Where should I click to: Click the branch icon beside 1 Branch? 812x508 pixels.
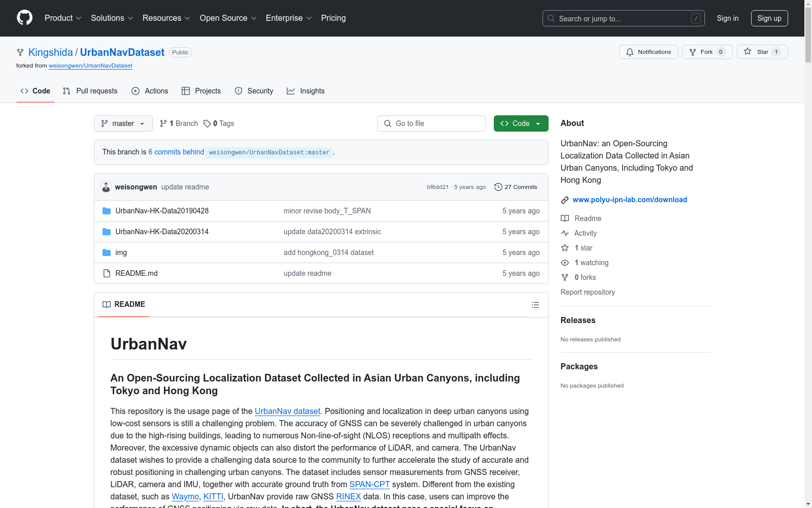[x=163, y=123]
